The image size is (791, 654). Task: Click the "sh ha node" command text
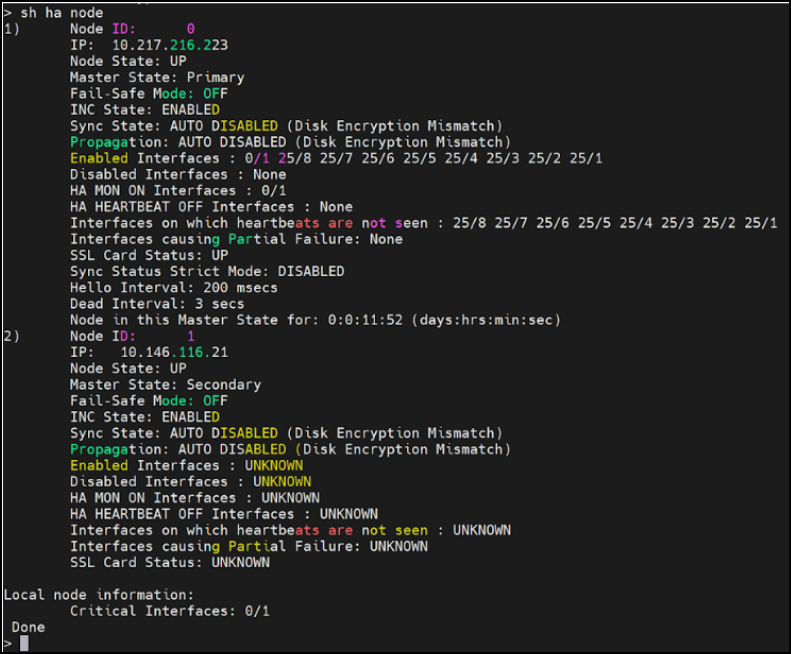pos(61,13)
